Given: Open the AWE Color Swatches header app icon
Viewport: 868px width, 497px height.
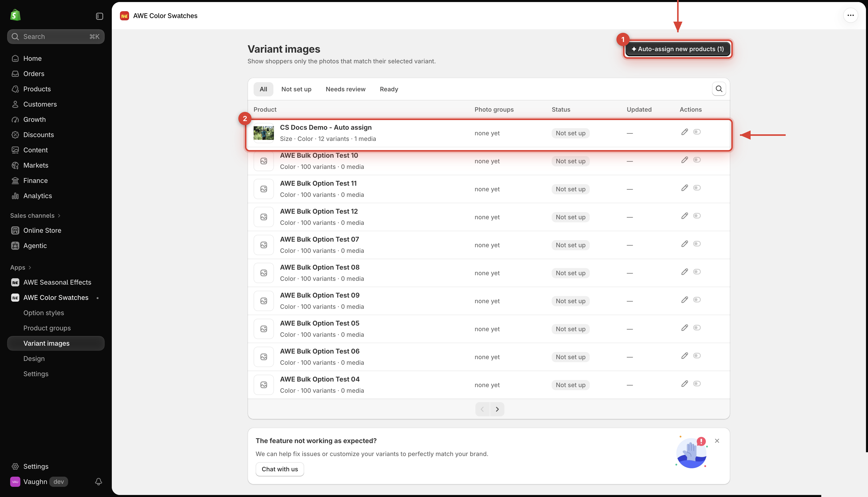Looking at the screenshot, I should tap(125, 16).
